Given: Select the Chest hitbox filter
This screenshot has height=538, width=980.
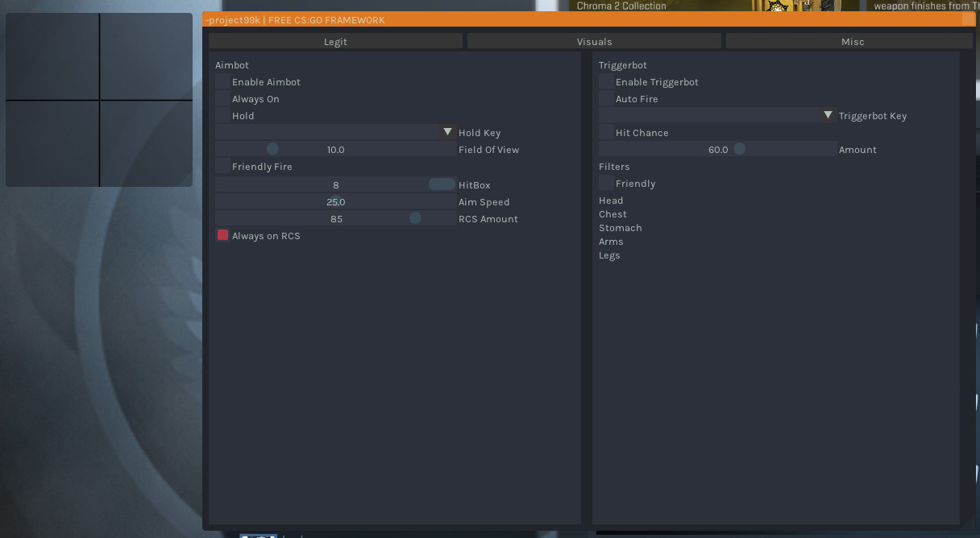Looking at the screenshot, I should [612, 214].
